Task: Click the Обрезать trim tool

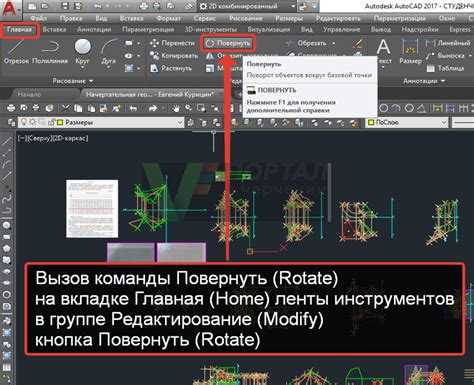Action: [307, 43]
